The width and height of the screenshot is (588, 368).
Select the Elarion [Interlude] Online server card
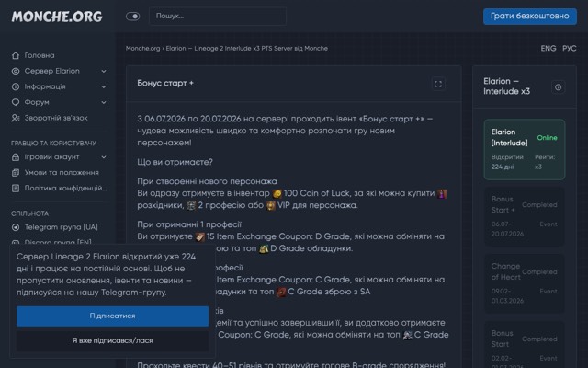tap(525, 149)
